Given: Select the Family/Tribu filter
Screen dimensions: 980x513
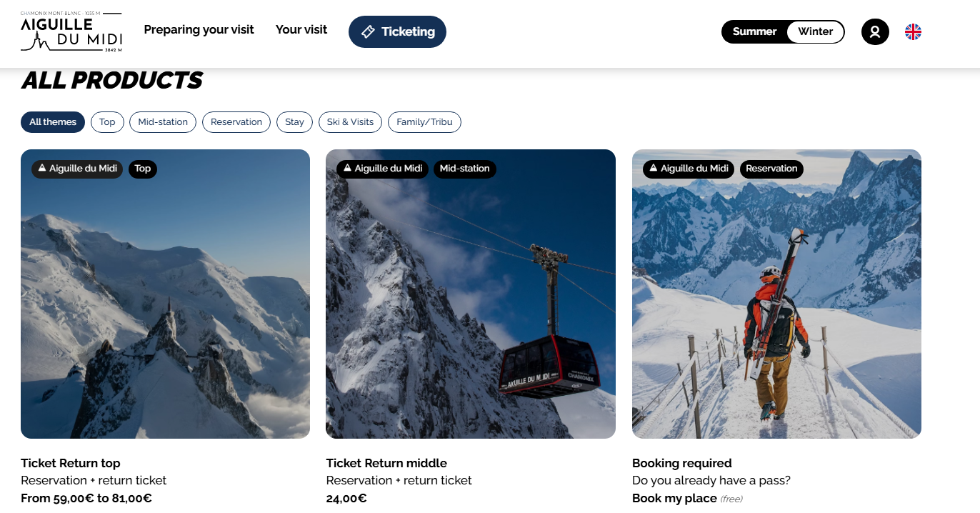Looking at the screenshot, I should coord(424,122).
